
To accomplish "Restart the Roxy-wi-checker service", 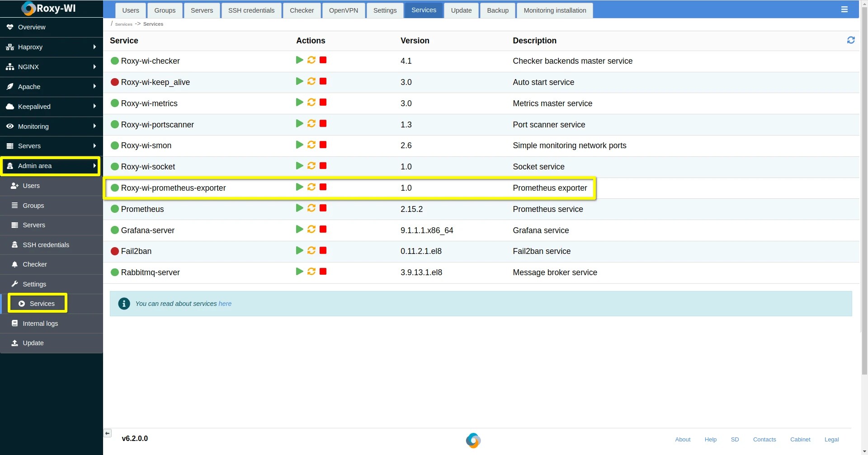I will click(311, 60).
